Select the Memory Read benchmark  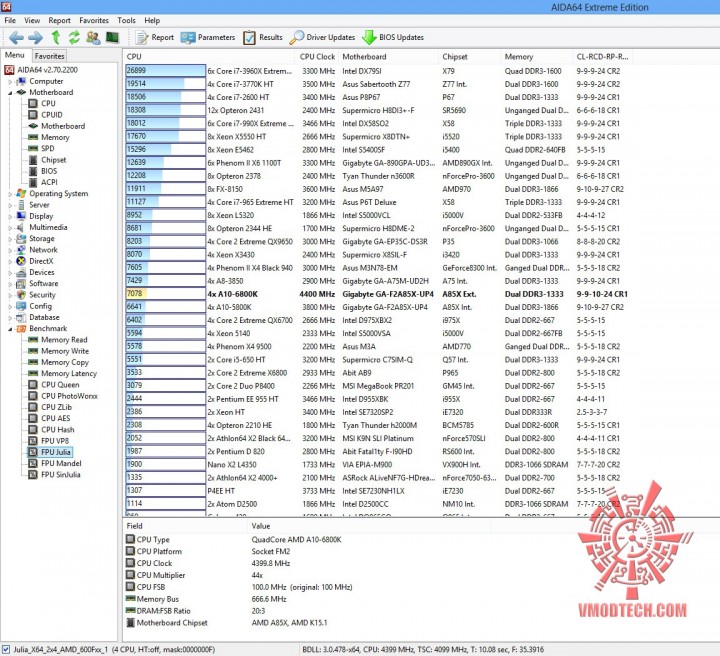click(58, 340)
